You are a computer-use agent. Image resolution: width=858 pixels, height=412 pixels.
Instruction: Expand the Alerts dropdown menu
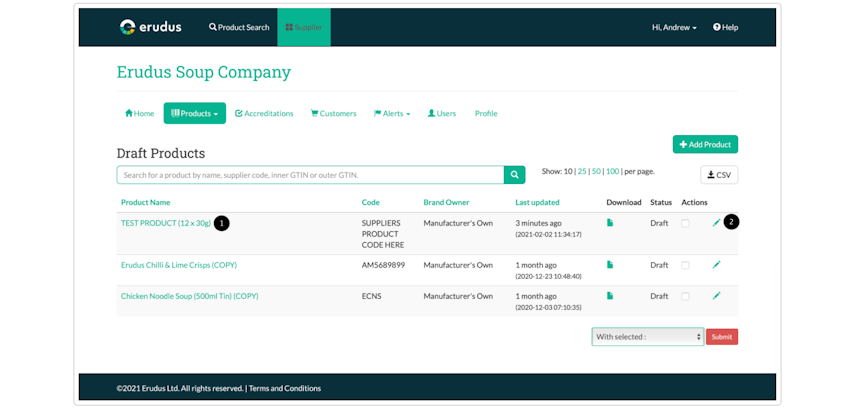coord(392,113)
